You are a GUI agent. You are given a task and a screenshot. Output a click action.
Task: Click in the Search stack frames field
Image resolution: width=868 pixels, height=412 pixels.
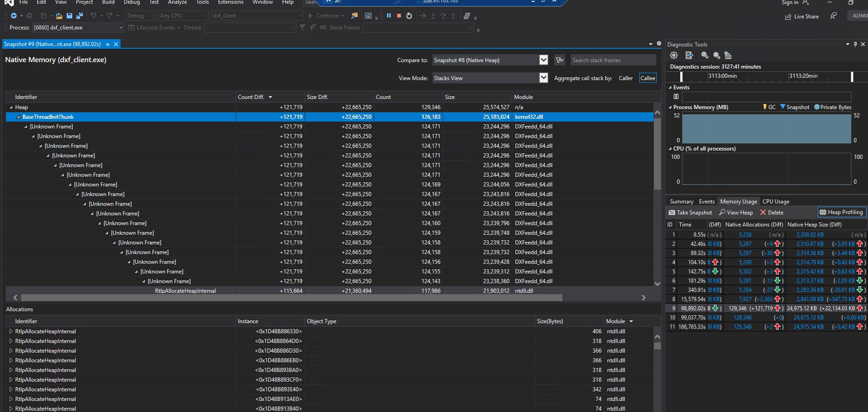[x=613, y=60]
